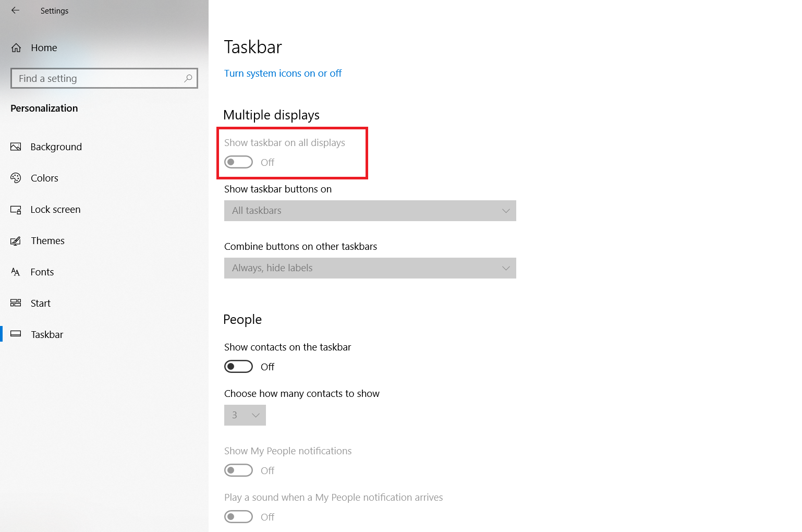Click Turn system icons on or off
The width and height of the screenshot is (802, 532).
(x=283, y=73)
